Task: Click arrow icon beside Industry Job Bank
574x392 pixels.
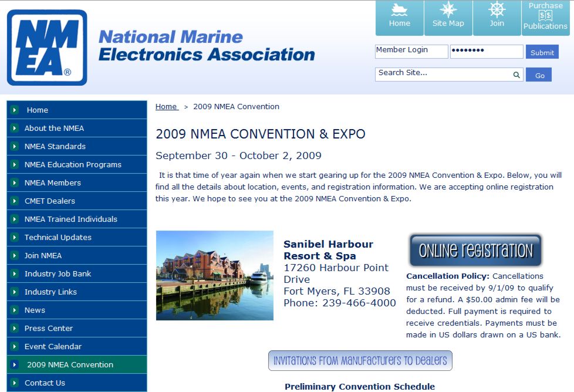Action: pos(15,273)
